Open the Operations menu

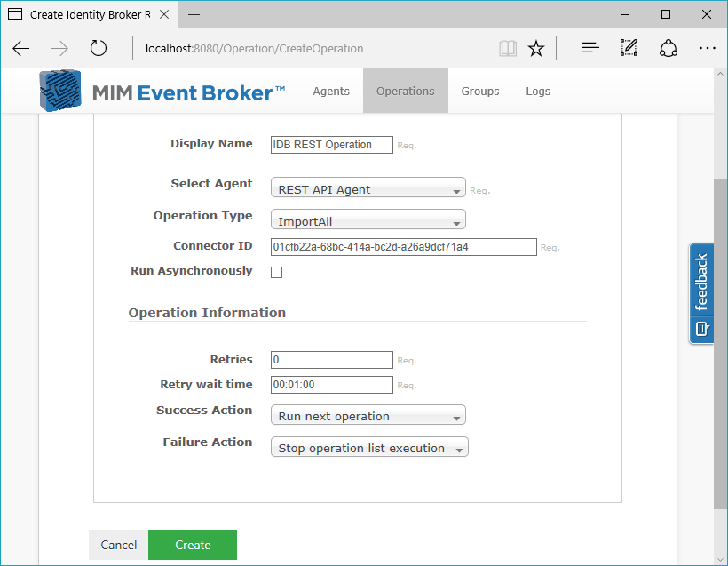406,92
